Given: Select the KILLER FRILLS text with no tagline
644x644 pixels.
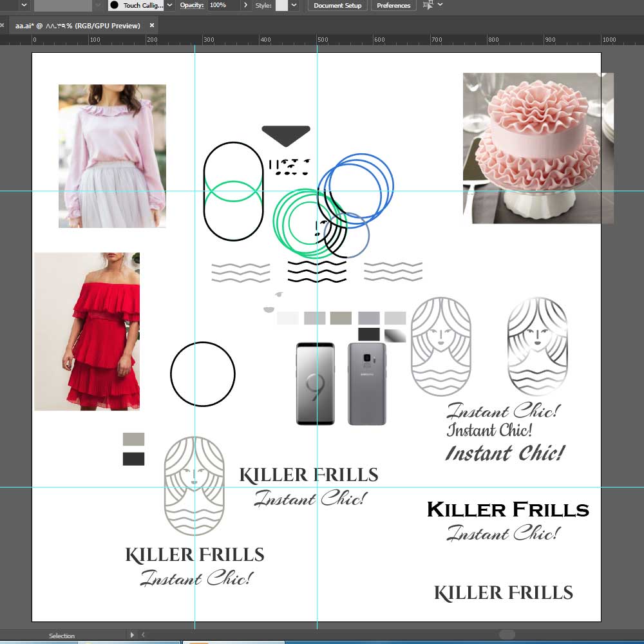Looking at the screenshot, I should click(504, 593).
